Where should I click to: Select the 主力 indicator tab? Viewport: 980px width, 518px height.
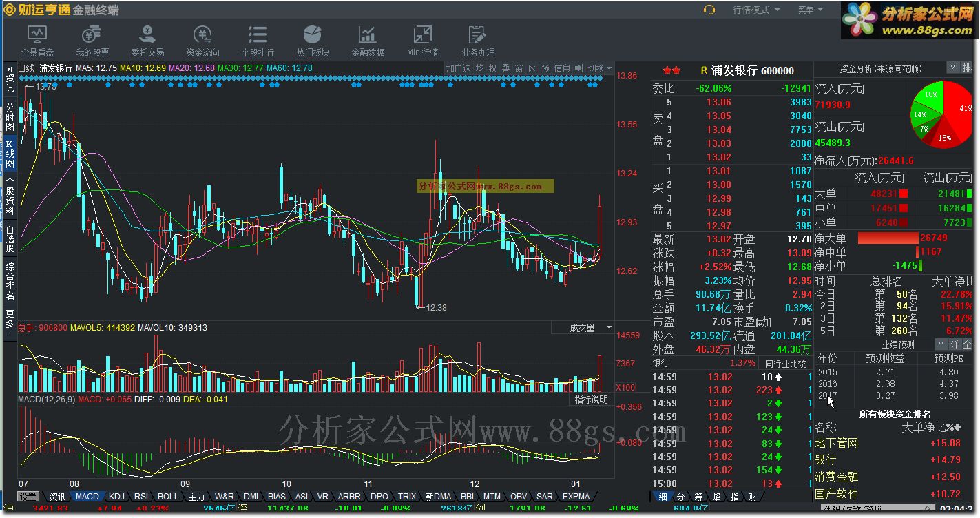pyautogui.click(x=196, y=496)
